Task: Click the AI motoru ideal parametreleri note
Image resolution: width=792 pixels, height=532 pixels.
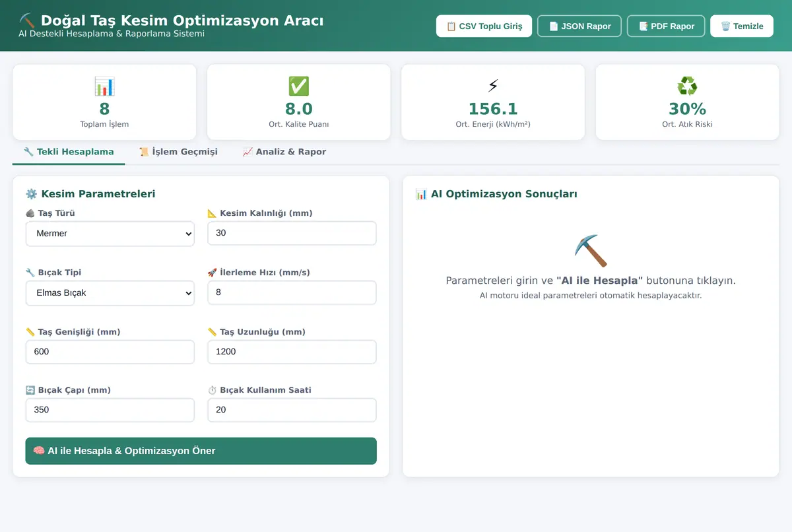Action: point(591,296)
